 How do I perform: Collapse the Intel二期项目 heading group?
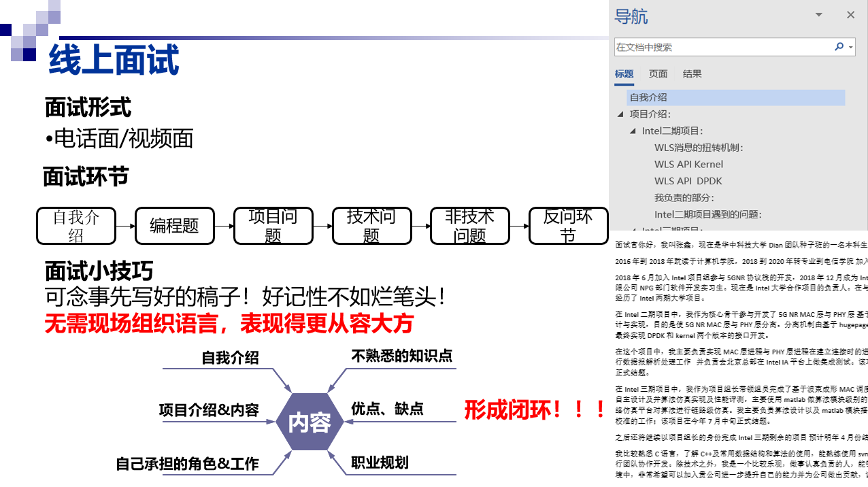coord(632,131)
